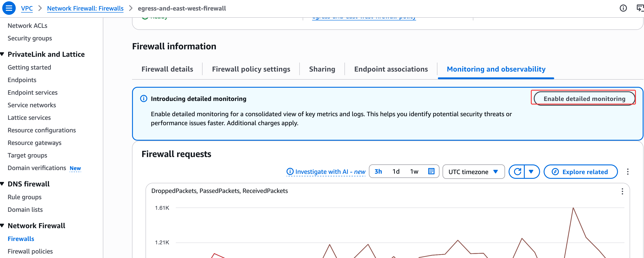The image size is (644, 258).
Task: Open the hamburger navigation menu
Action: click(x=9, y=8)
